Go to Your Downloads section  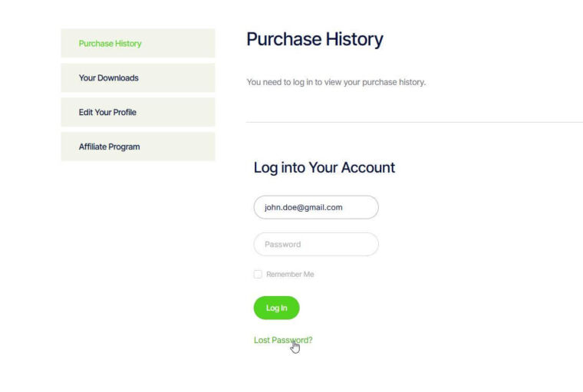[138, 77]
